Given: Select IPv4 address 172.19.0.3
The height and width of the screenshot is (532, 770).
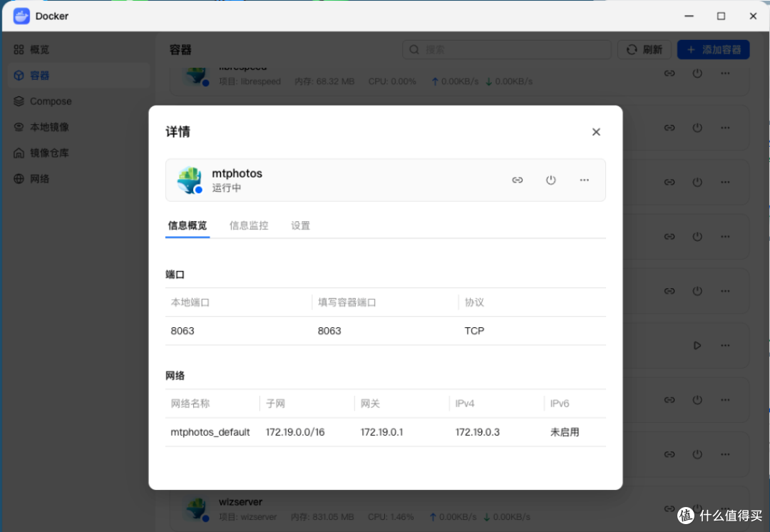Looking at the screenshot, I should (x=477, y=431).
